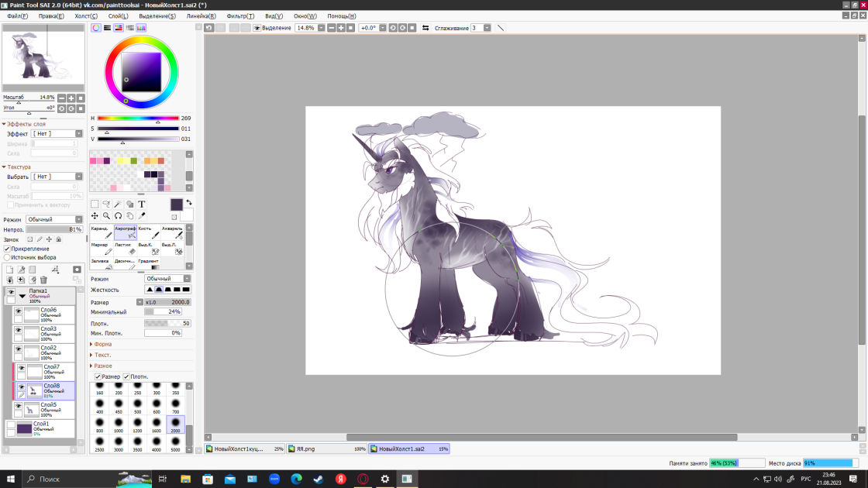
Task: Uncheck the Плотн. checkbox
Action: tap(126, 376)
